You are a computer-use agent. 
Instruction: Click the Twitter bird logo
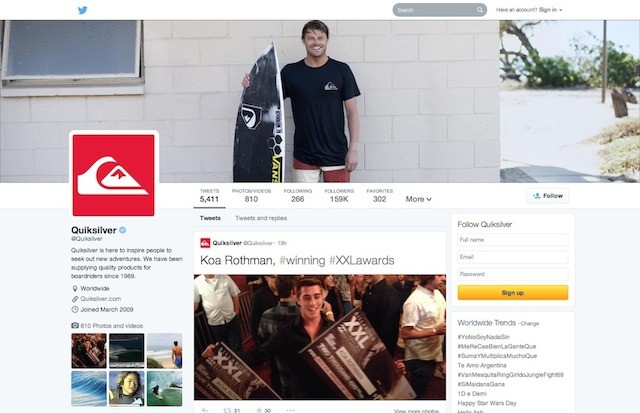click(82, 10)
